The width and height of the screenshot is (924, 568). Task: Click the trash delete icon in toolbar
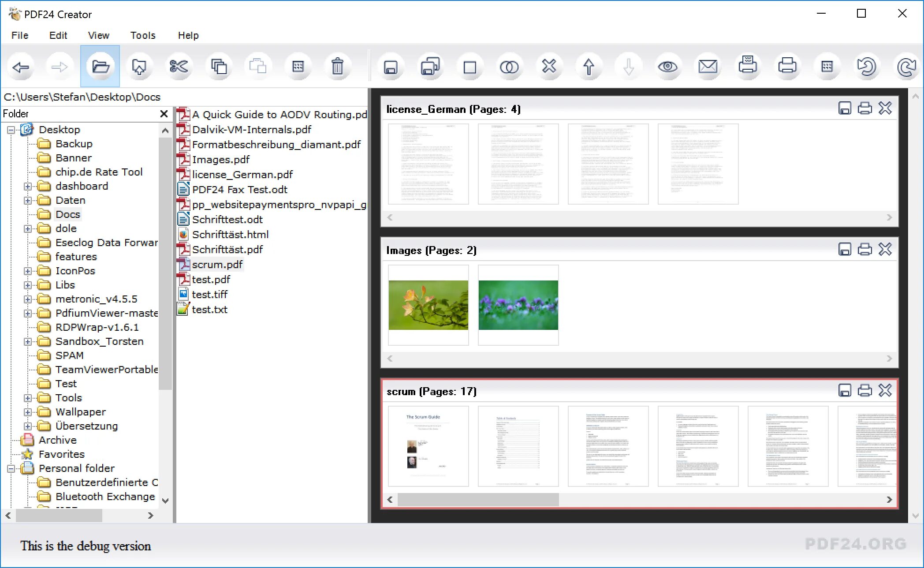tap(337, 67)
